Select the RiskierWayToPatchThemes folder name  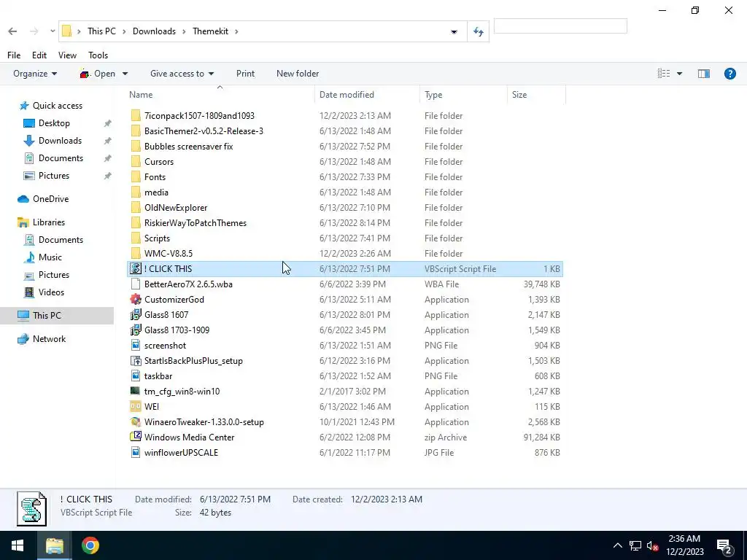196,223
